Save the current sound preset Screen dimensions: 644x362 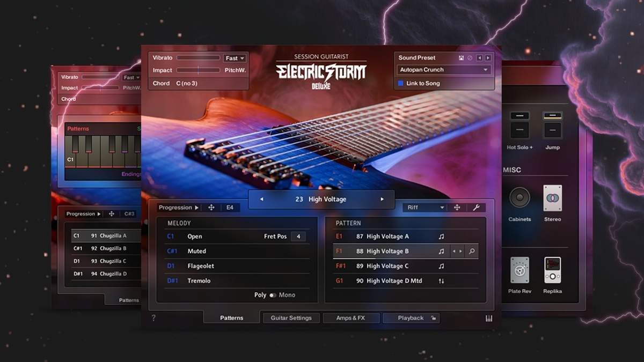[462, 58]
